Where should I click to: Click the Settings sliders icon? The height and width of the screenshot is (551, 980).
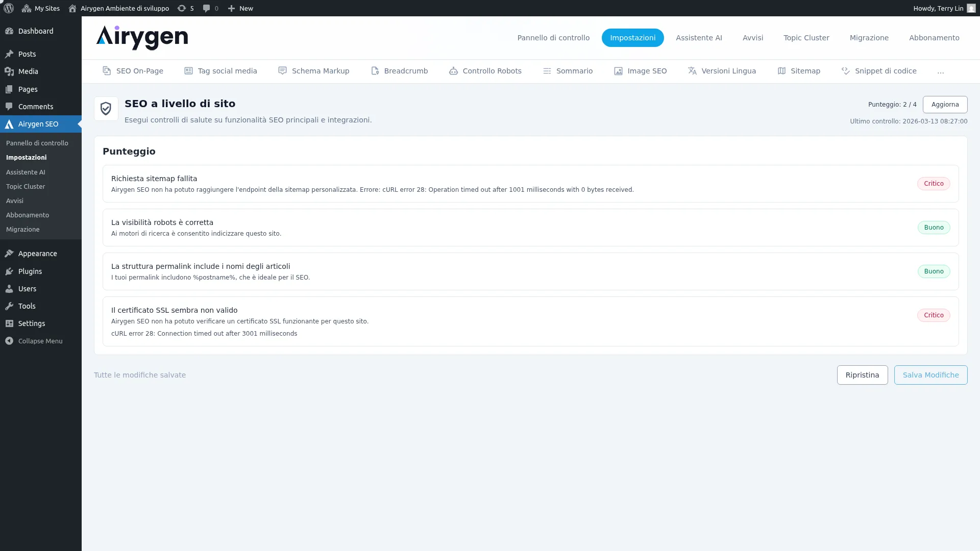coord(9,323)
